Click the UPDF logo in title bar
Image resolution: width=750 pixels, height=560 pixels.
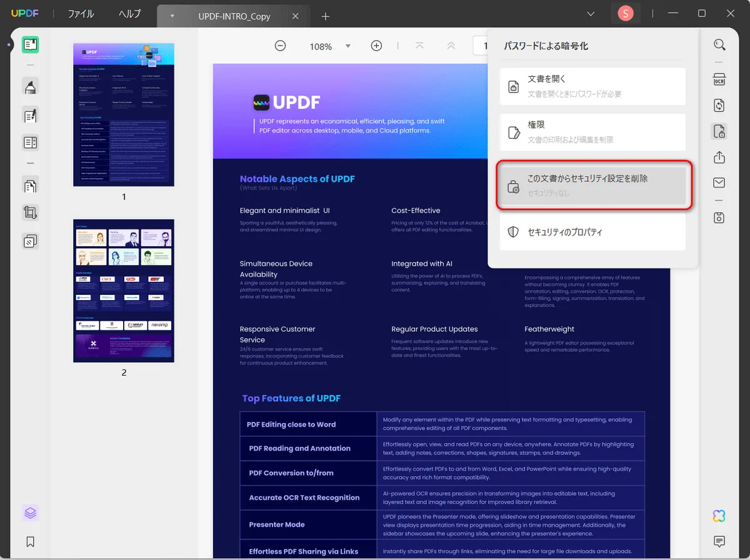pos(26,14)
